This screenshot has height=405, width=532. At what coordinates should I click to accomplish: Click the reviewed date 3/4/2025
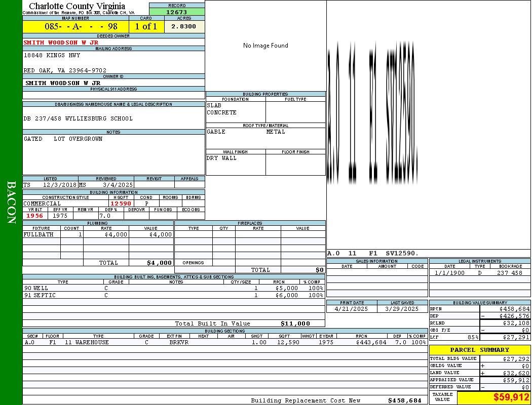[118, 185]
